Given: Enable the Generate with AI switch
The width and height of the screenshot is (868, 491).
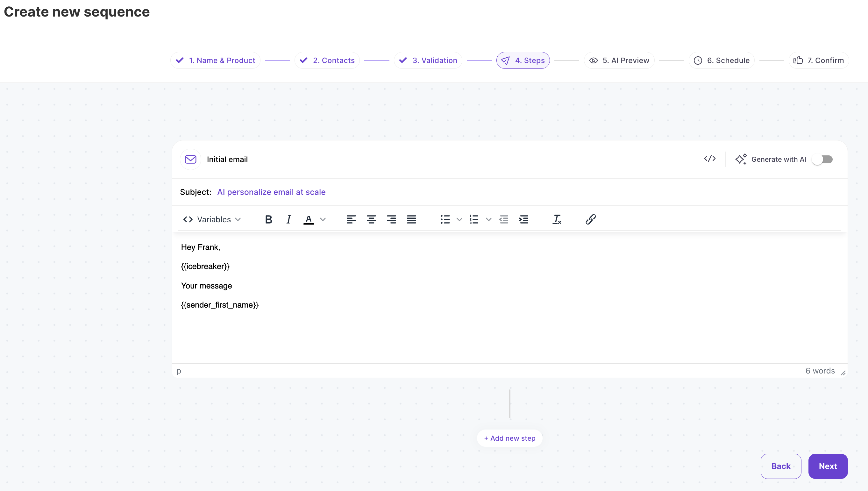Looking at the screenshot, I should (x=822, y=159).
